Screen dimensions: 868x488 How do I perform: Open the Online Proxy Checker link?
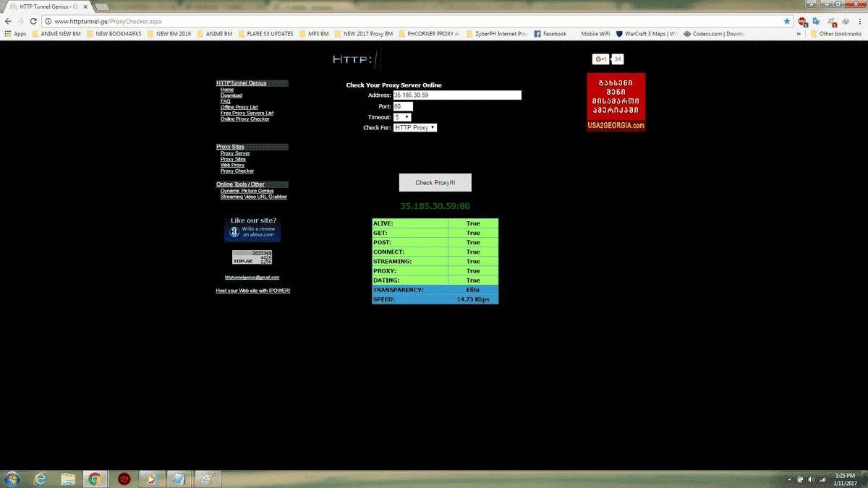coord(245,119)
